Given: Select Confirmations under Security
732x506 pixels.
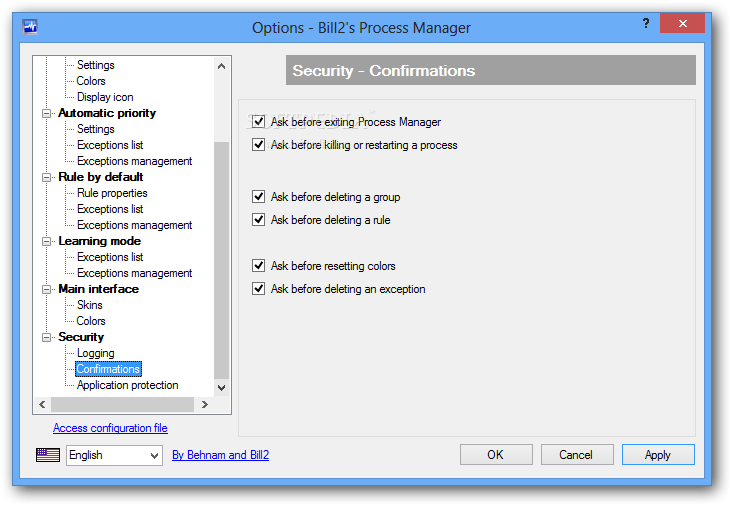Looking at the screenshot, I should (108, 369).
